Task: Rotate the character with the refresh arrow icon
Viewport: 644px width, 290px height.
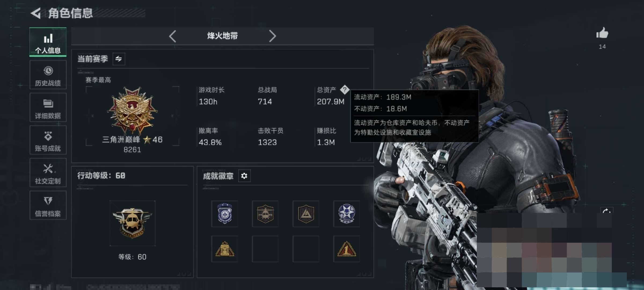Action: pos(607,211)
